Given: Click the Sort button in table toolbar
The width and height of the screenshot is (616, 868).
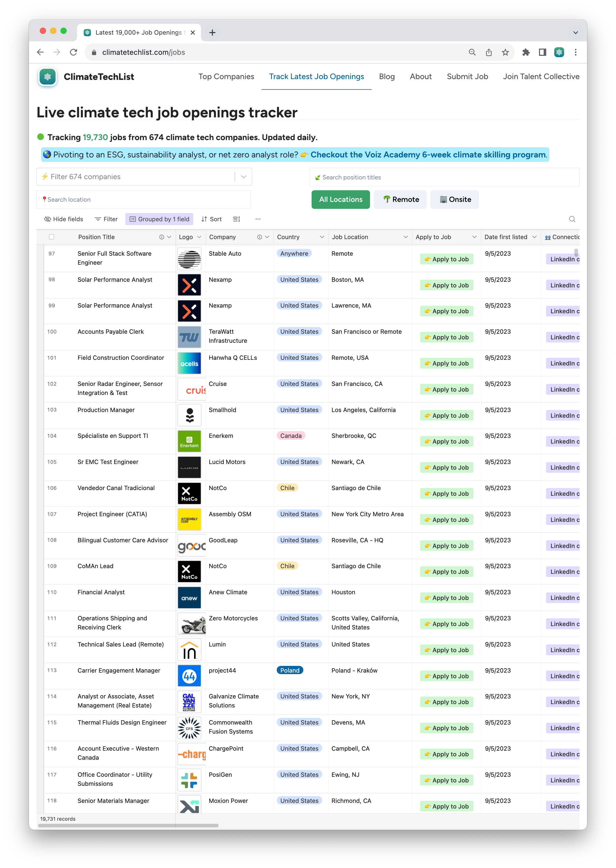Looking at the screenshot, I should click(x=211, y=219).
